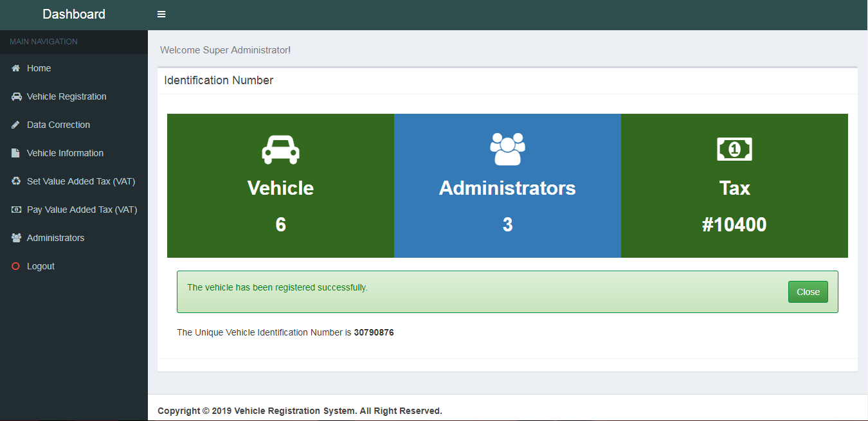
Task: Click the hamburger menu in the top bar
Action: tap(161, 13)
